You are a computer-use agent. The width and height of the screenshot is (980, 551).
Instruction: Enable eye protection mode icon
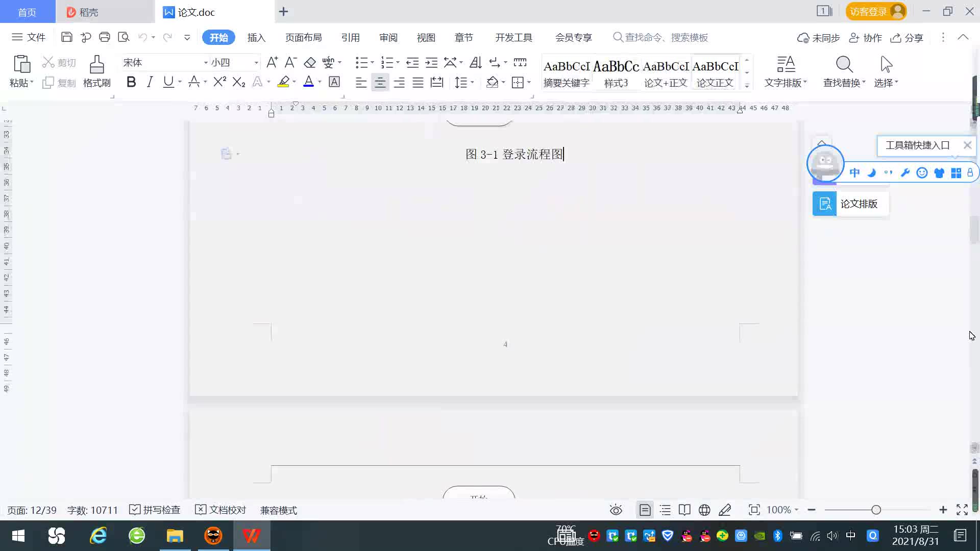pyautogui.click(x=616, y=510)
